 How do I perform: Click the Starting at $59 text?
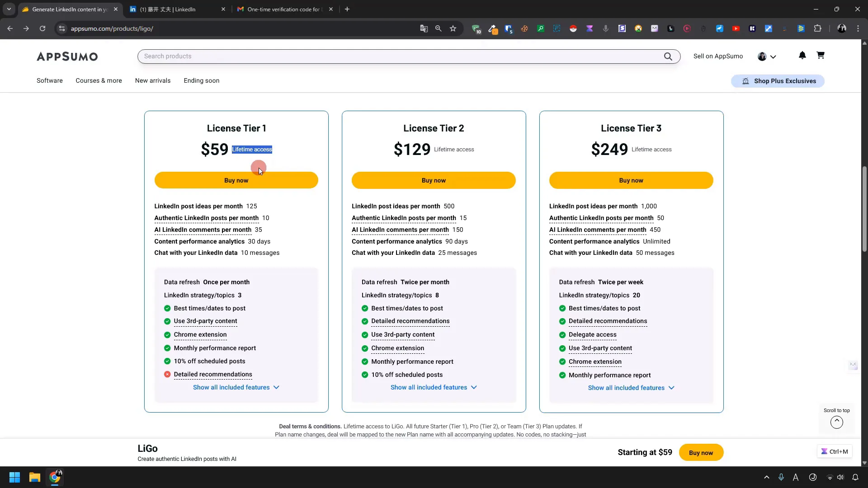pyautogui.click(x=645, y=452)
